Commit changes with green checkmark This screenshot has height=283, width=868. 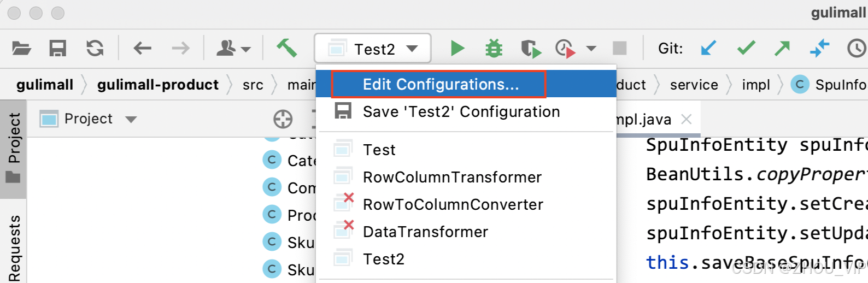pos(746,49)
